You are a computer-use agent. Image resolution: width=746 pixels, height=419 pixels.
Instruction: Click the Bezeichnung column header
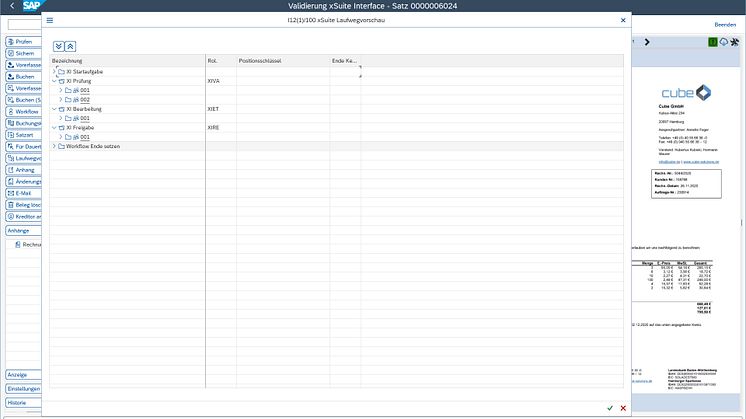click(x=128, y=61)
